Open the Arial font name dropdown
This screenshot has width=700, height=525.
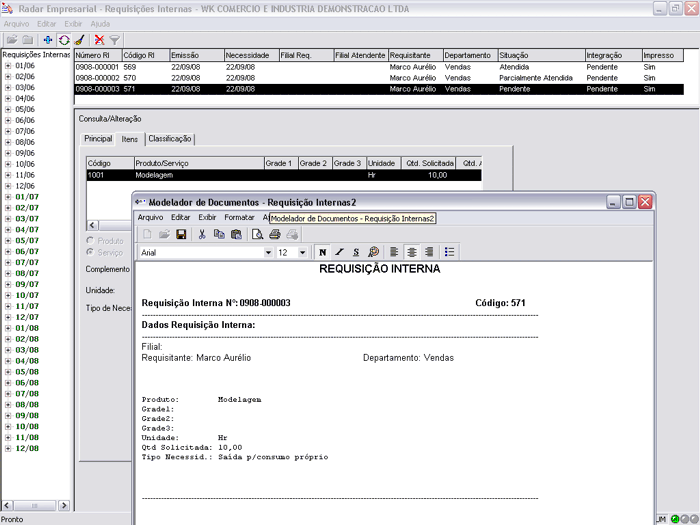pos(268,253)
